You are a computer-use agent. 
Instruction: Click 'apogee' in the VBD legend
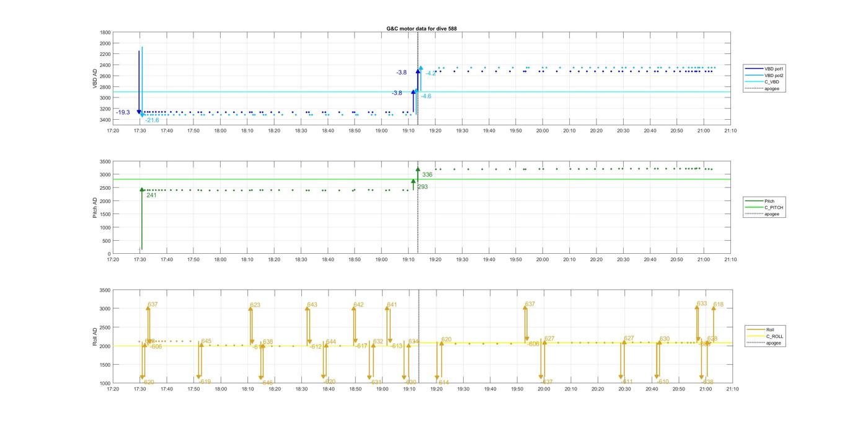[772, 88]
